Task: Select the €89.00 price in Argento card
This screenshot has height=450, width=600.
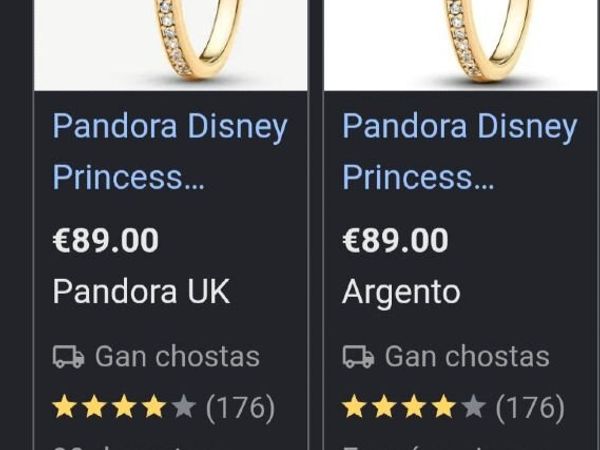Action: (x=395, y=240)
